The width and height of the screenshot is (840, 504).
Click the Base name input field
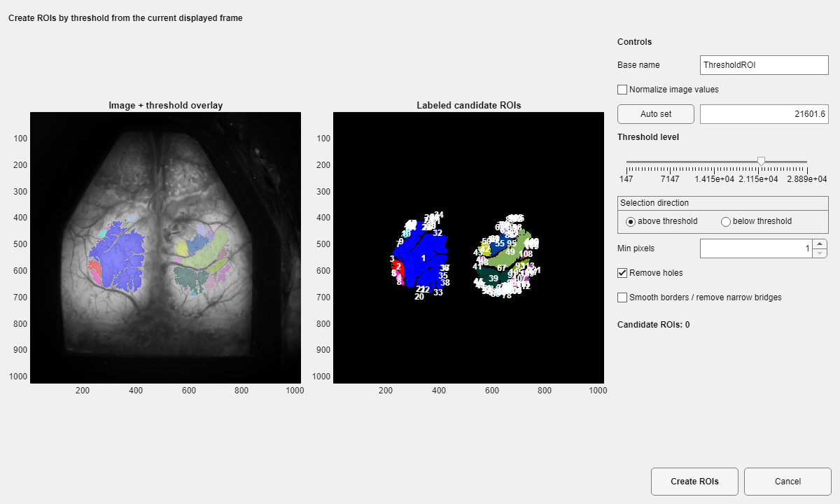point(764,65)
